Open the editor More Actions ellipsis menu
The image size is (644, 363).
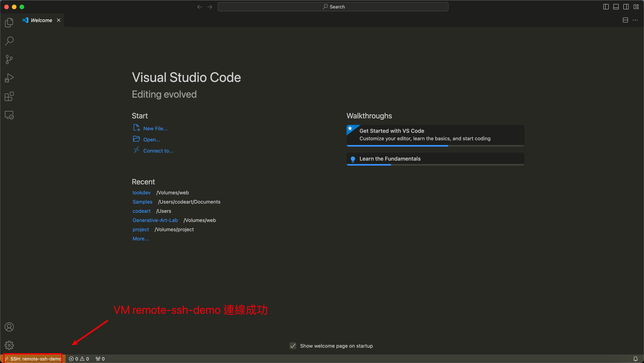[635, 20]
